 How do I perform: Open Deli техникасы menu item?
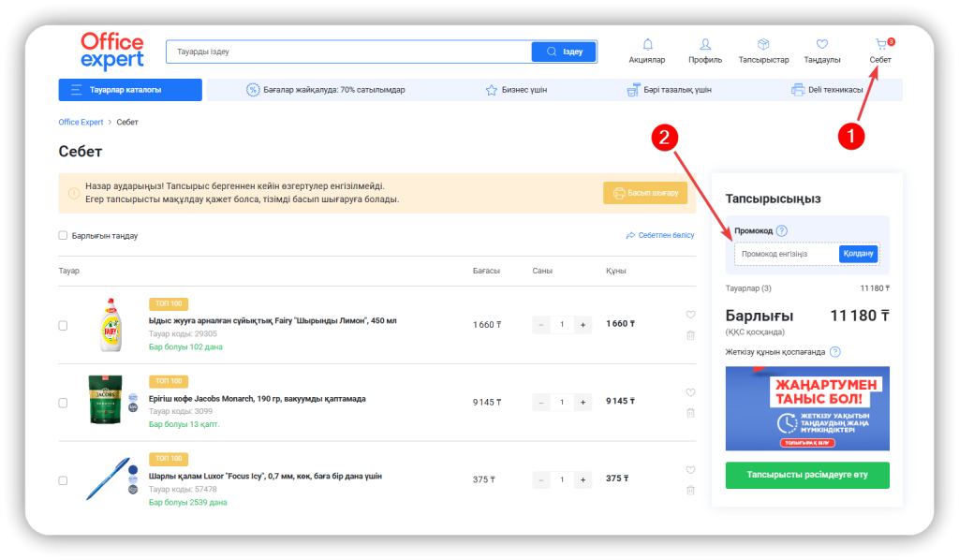(x=827, y=90)
